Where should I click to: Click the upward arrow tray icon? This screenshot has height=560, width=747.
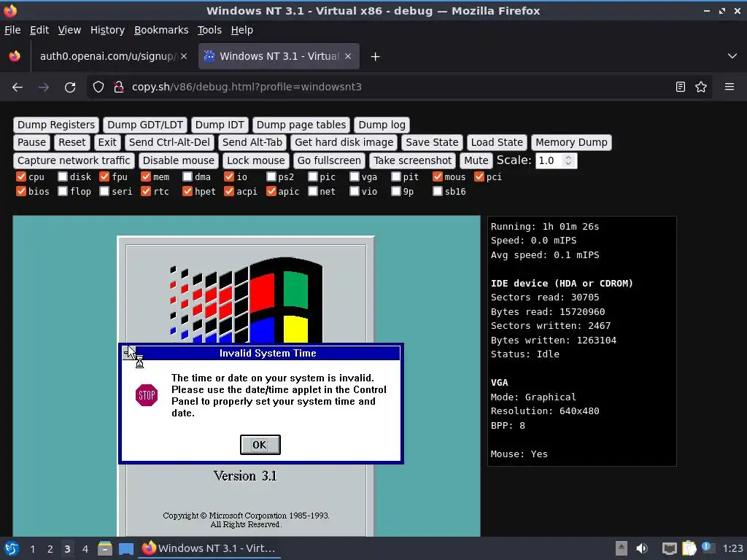[622, 548]
